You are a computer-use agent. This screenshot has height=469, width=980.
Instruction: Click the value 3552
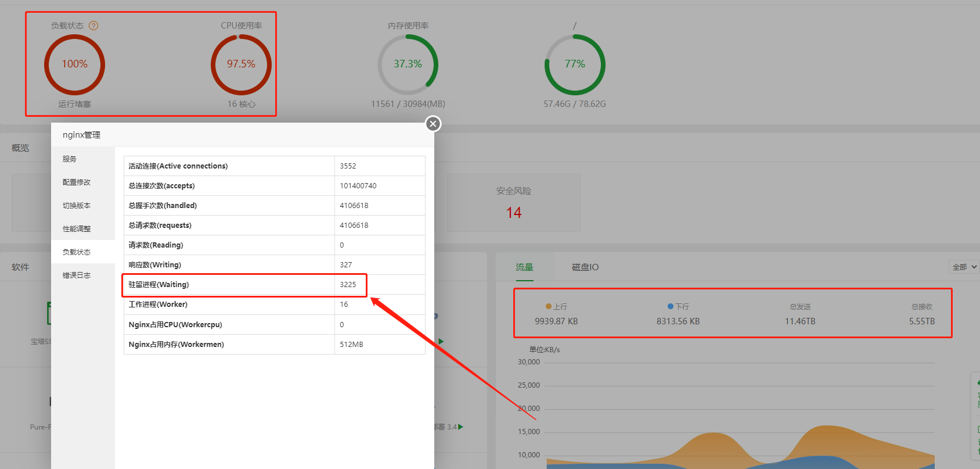coord(348,166)
